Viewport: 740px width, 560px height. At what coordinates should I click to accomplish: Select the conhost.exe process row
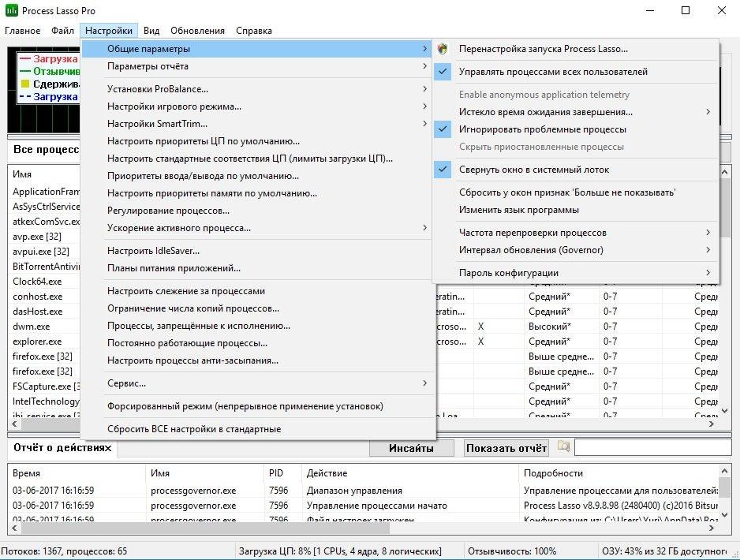click(x=44, y=297)
